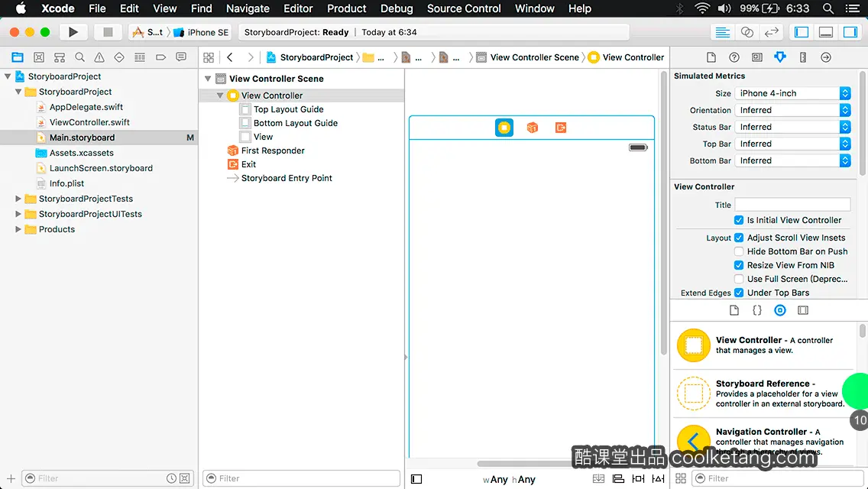This screenshot has height=489, width=868.
Task: Select ViewController.swift in the navigator
Action: coord(89,121)
